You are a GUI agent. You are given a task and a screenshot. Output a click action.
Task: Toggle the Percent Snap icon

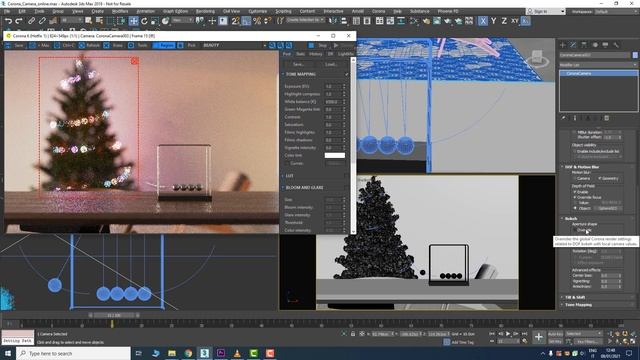[x=257, y=21]
